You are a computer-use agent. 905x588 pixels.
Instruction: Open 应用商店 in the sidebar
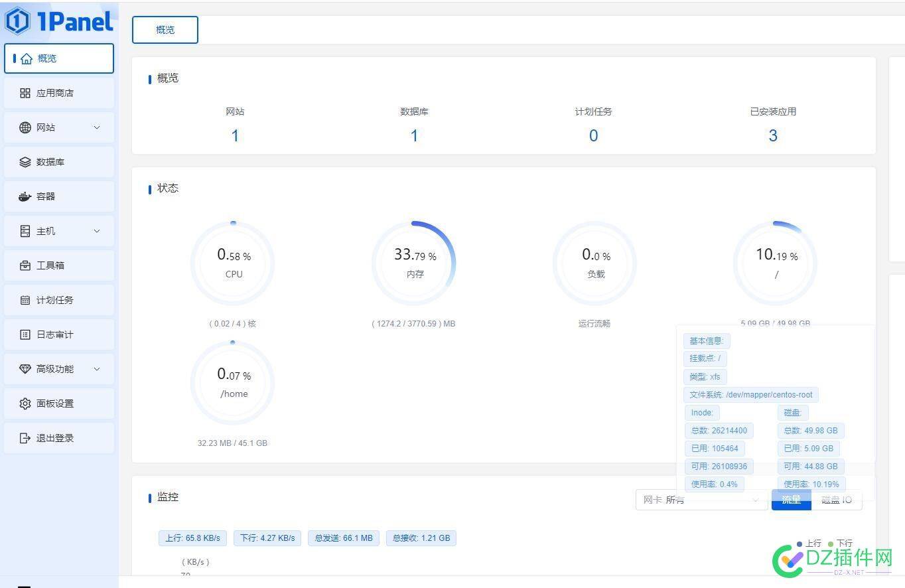coord(59,93)
